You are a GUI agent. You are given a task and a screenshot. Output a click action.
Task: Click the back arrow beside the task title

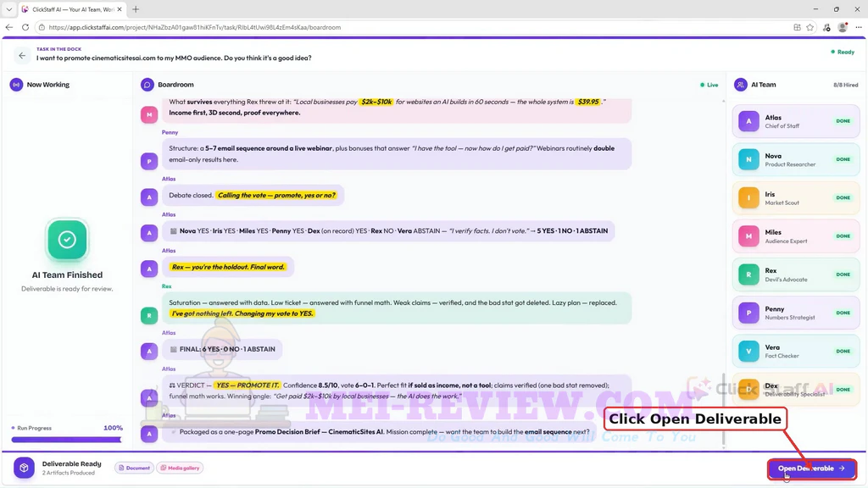tap(21, 55)
